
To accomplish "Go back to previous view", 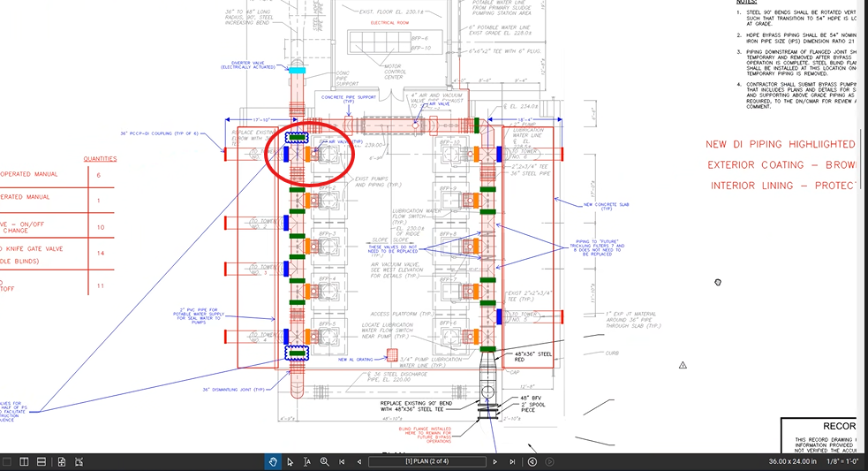I will click(532, 461).
